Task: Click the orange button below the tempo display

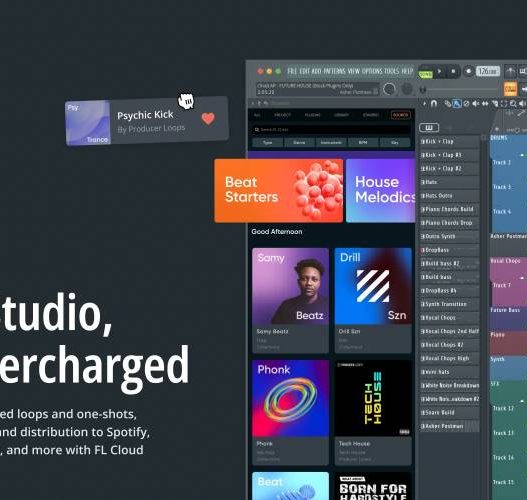Action: point(510,89)
